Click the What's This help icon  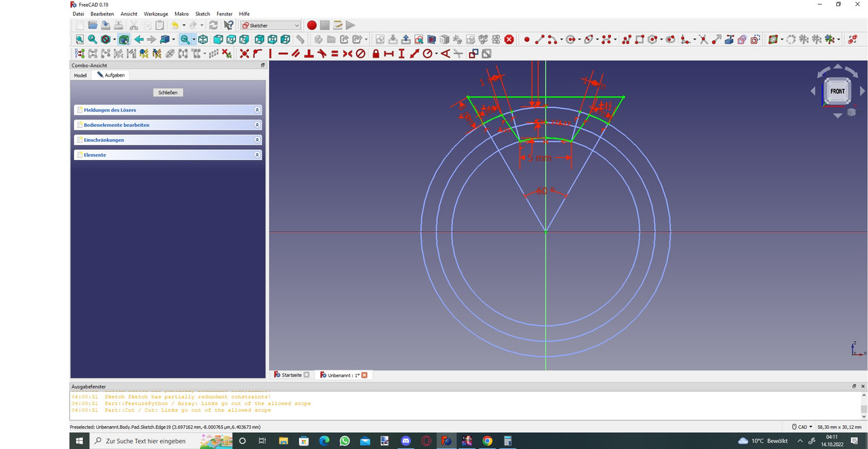click(x=229, y=25)
